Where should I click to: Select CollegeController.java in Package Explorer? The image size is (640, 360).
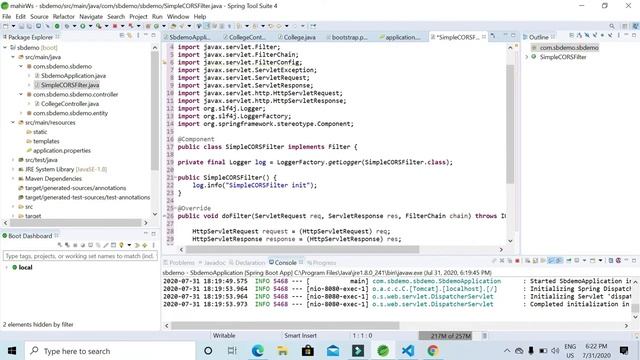pyautogui.click(x=70, y=104)
